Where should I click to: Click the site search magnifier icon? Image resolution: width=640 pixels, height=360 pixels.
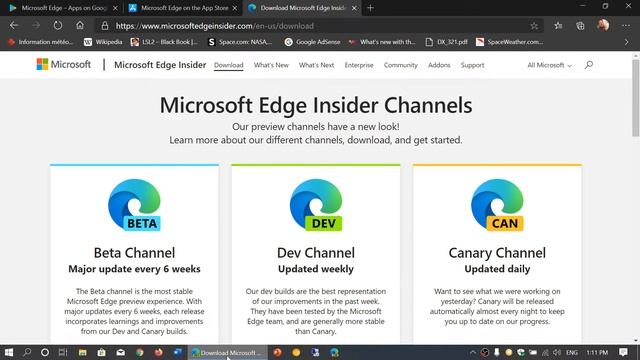pos(589,65)
